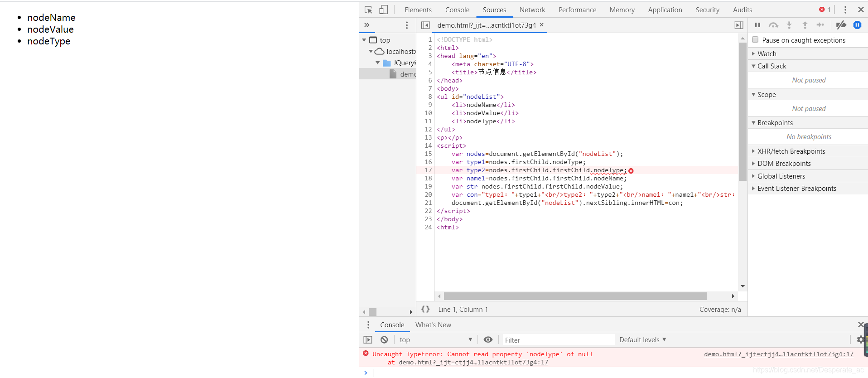Collapse the top frame tree node
Viewport: 868px width, 378px height.
point(364,40)
